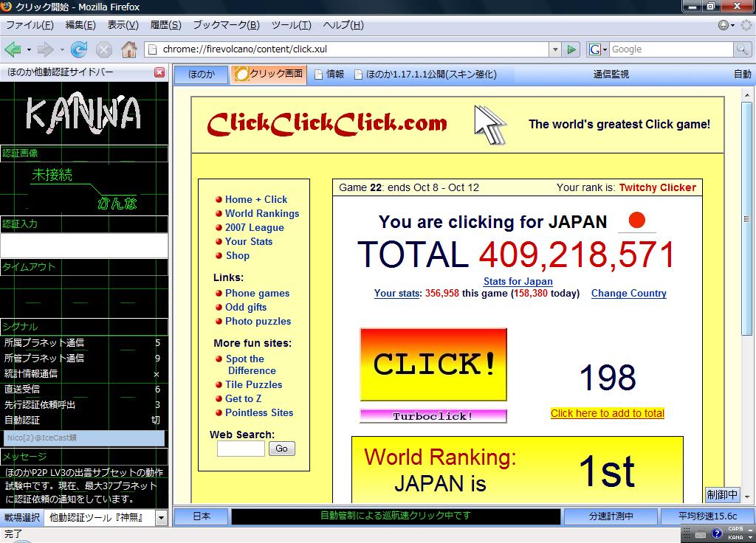This screenshot has height=543, width=756.
Task: Click the Web Search text field
Action: (x=241, y=449)
